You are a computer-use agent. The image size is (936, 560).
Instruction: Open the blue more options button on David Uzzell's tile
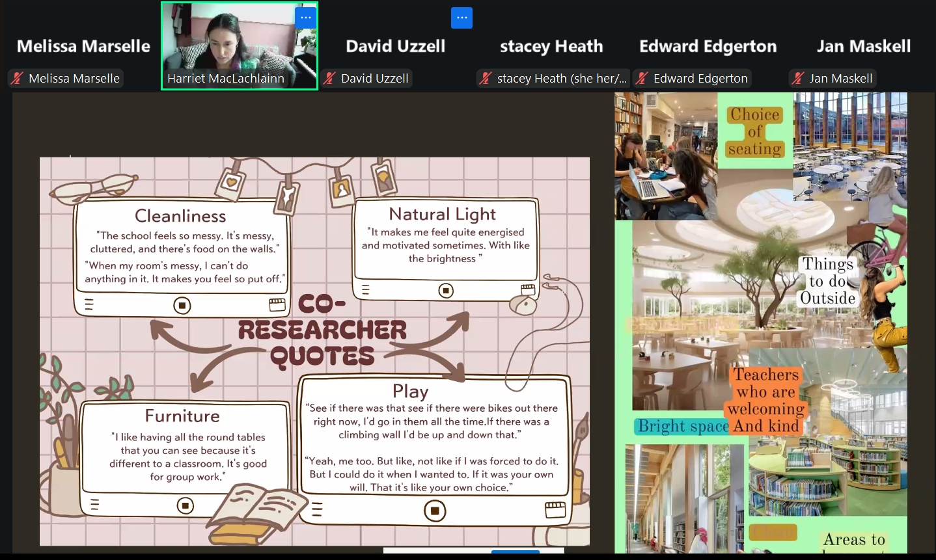point(461,18)
